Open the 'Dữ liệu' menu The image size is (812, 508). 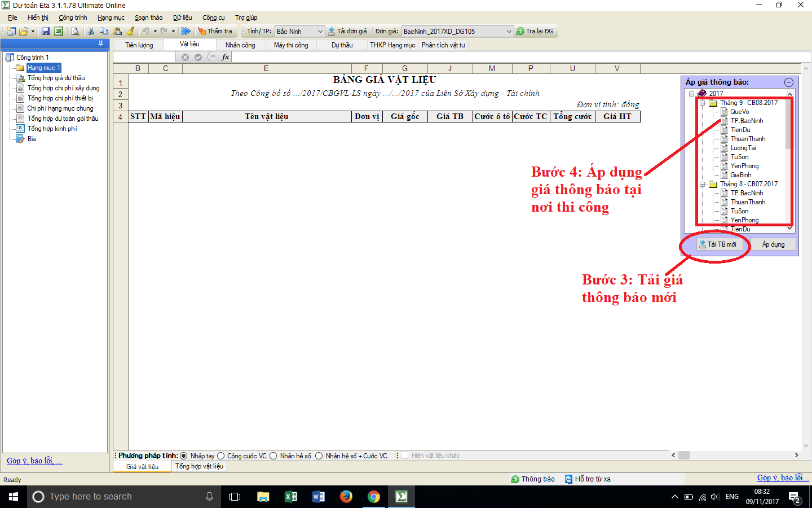click(182, 17)
